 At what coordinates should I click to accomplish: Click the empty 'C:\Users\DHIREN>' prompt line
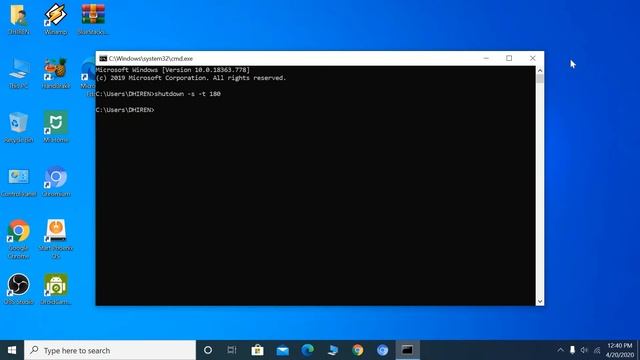(x=125, y=110)
